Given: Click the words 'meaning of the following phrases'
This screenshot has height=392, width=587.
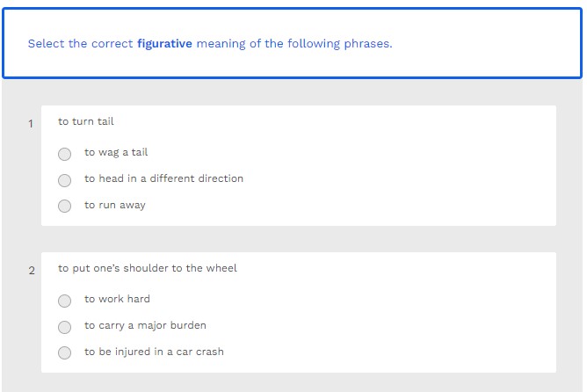Looking at the screenshot, I should [293, 43].
